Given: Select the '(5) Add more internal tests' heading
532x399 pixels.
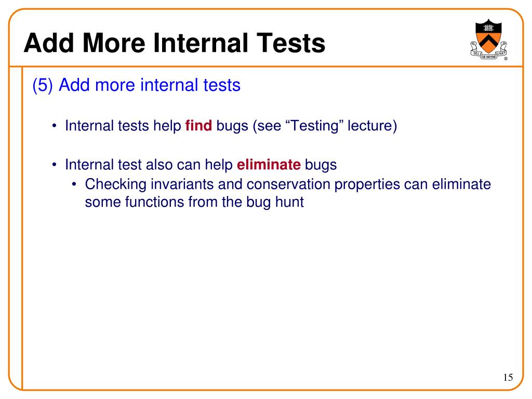Looking at the screenshot, I should 137,85.
